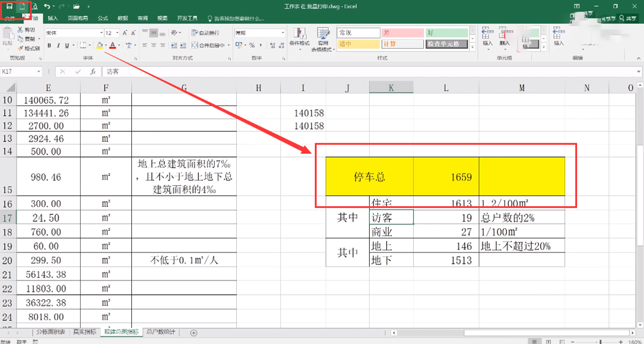Screen dimensions: 644x344
Task: Apply the 检查单元格 cell style
Action: click(x=447, y=43)
